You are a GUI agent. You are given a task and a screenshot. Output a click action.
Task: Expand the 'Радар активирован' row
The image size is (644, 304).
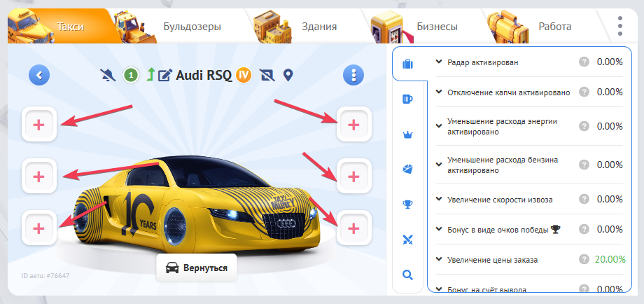(439, 62)
